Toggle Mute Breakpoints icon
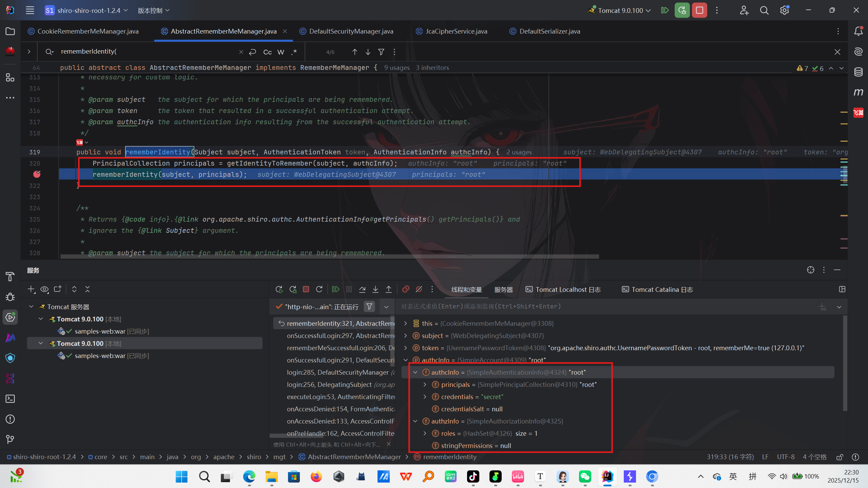 coord(419,289)
